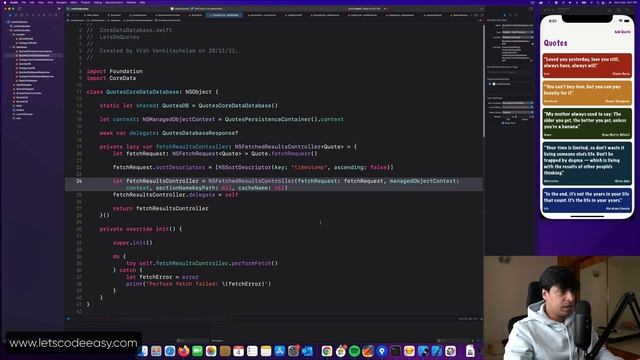Open the Source Control menu
This screenshot has width=640, height=360.
point(114,2)
